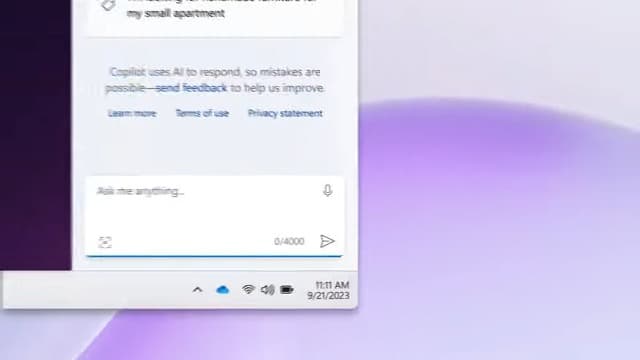Click the microphone icon in the chat box
This screenshot has height=360, width=640.
(327, 191)
